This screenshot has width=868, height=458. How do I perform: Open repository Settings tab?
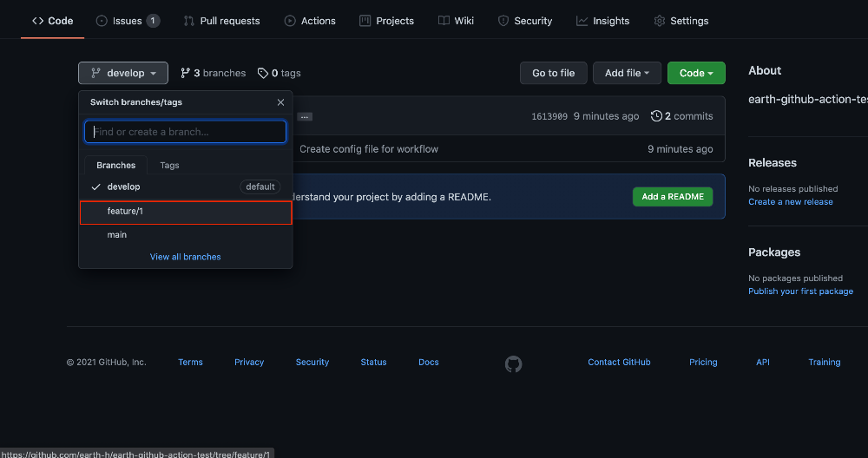681,21
